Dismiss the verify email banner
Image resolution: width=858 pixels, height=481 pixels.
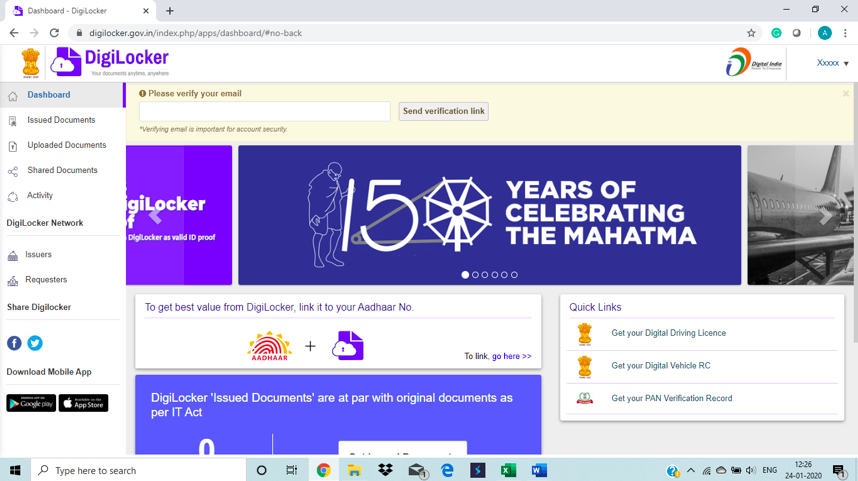(845, 94)
